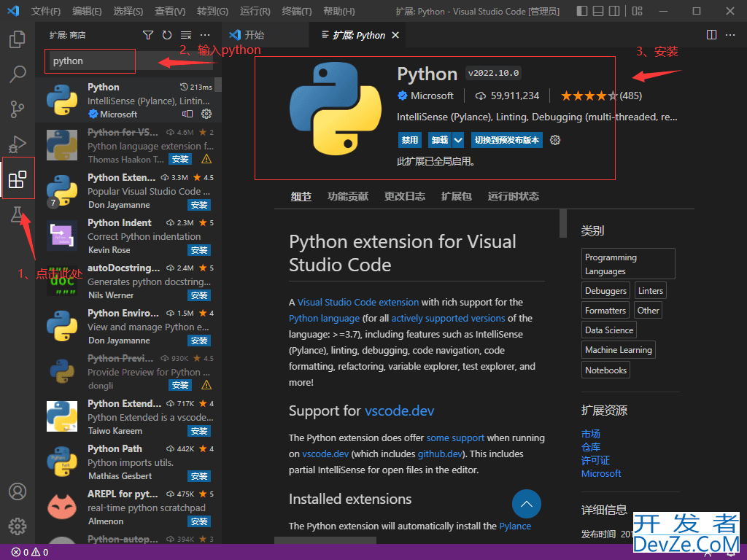Click 切换到预发布版本 button

click(506, 140)
